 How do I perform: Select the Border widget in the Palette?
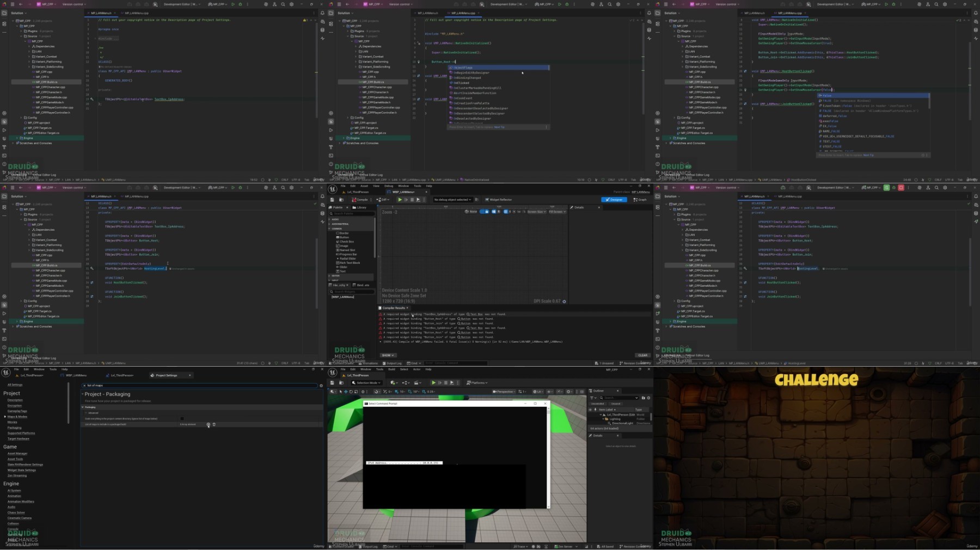343,233
